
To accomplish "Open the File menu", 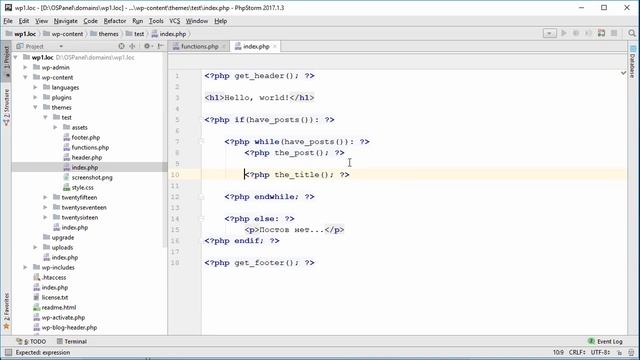I will [x=8, y=21].
